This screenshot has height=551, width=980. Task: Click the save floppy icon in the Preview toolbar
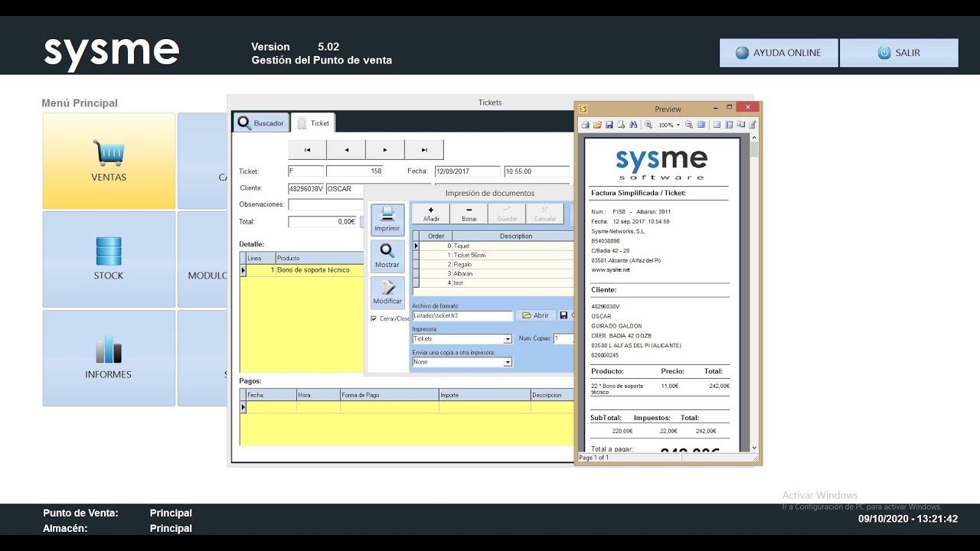pos(609,125)
